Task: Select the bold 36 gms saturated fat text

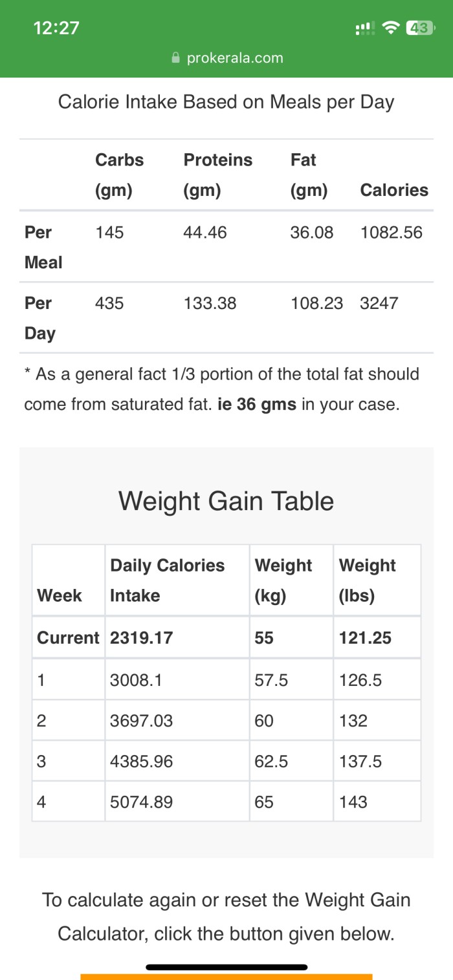Action: coord(257,405)
